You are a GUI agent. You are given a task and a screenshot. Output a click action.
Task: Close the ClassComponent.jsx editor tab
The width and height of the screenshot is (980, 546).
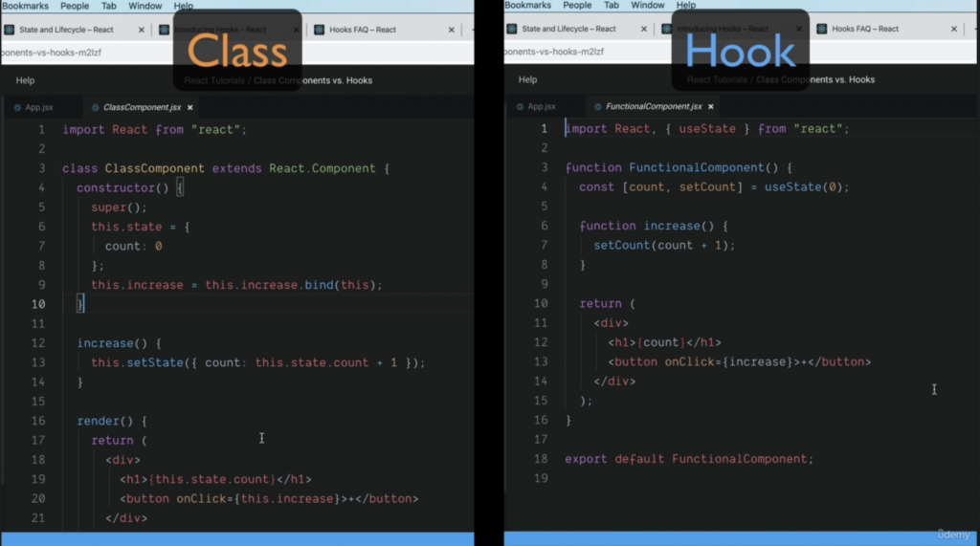[190, 107]
